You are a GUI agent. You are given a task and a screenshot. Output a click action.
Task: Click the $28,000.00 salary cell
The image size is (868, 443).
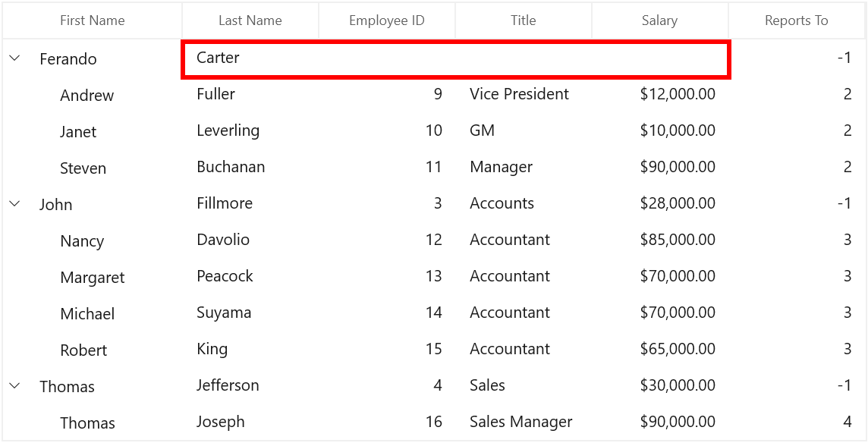(x=678, y=204)
